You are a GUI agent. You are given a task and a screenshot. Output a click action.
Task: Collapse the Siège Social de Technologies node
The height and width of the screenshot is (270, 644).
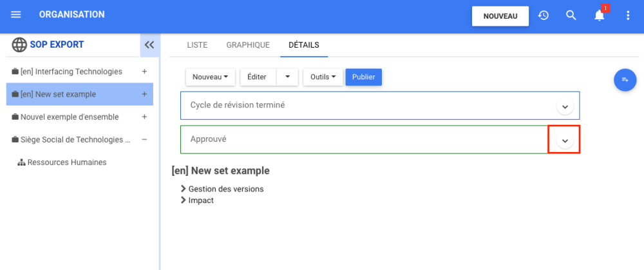(x=144, y=140)
